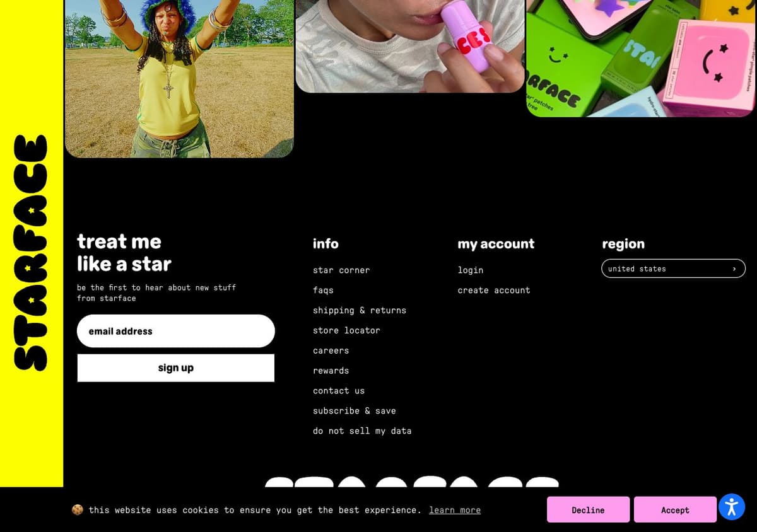Open the photo of woman in yellow top
757x532 pixels.
point(179,78)
